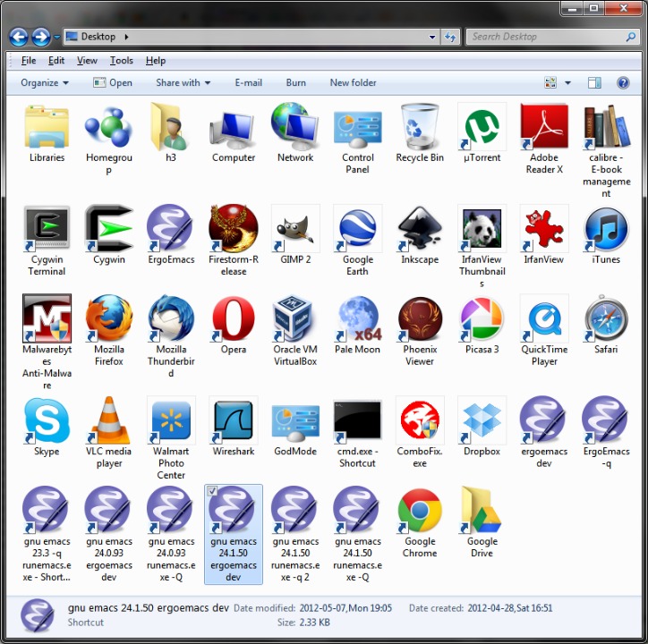
Task: Click the Recycle Bin icon
Action: (x=420, y=127)
